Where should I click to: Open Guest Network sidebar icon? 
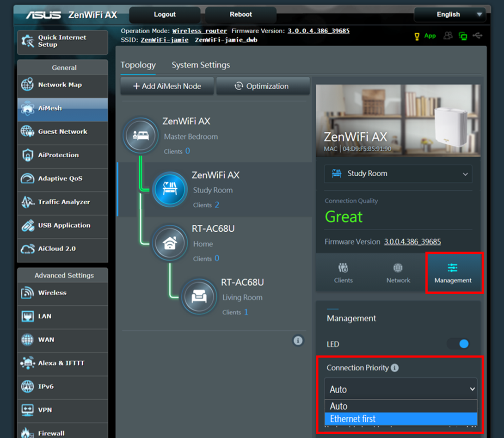tap(27, 131)
